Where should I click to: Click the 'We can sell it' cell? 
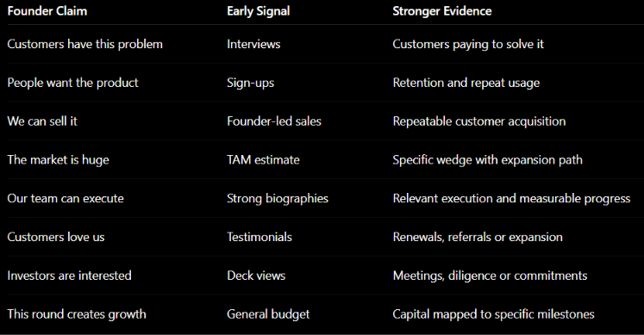(42, 121)
